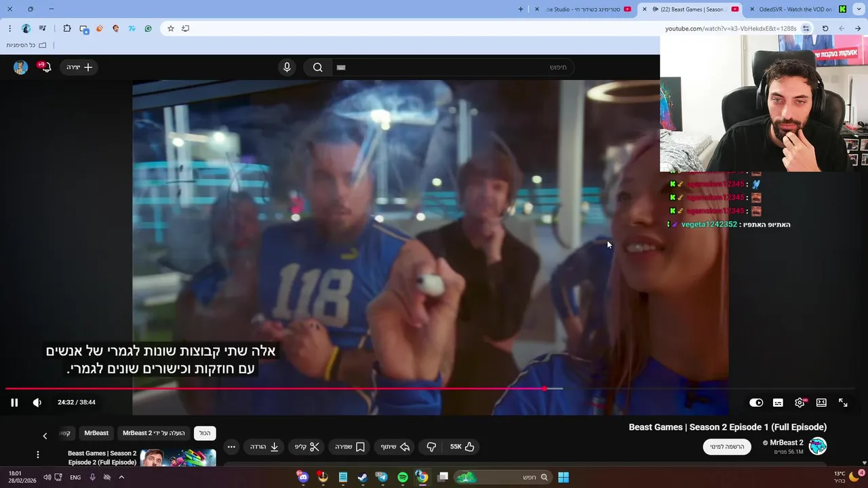Open the Chrome profile avatar
The image size is (868, 488).
coord(26,28)
